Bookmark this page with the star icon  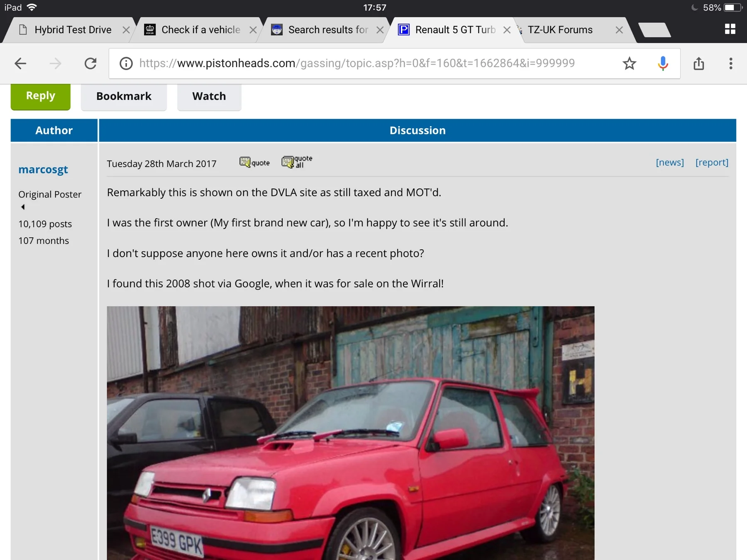click(629, 63)
